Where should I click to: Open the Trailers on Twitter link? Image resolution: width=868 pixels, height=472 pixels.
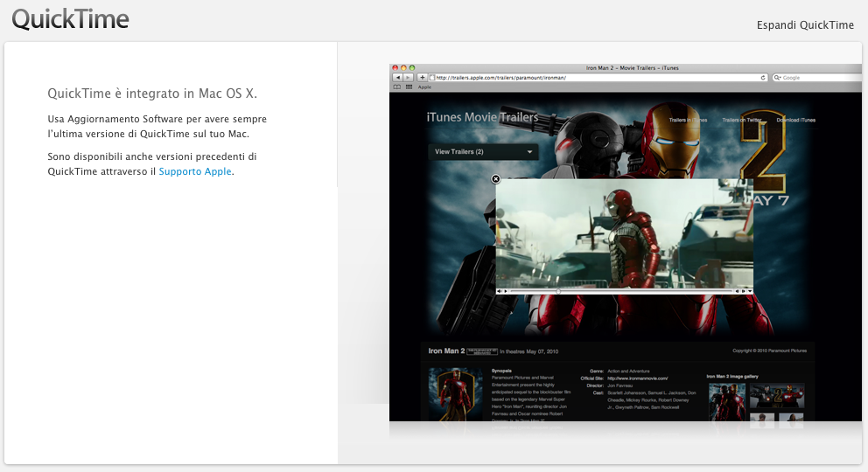tap(742, 120)
